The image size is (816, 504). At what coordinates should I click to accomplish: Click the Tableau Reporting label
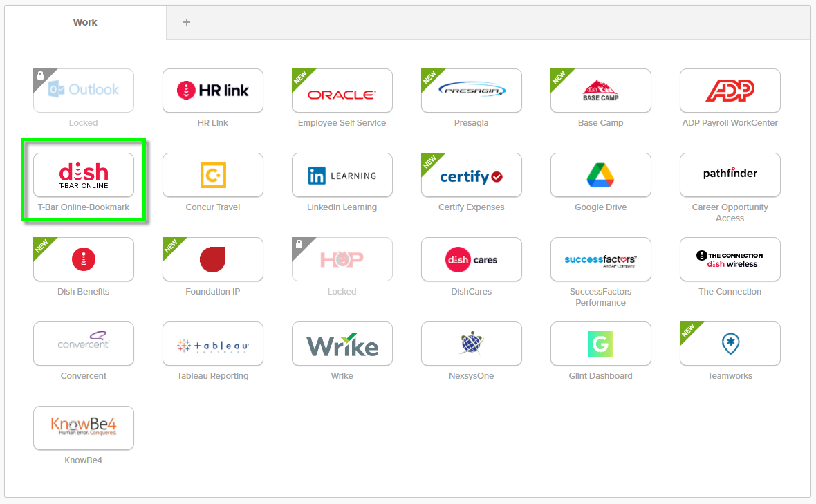[213, 375]
